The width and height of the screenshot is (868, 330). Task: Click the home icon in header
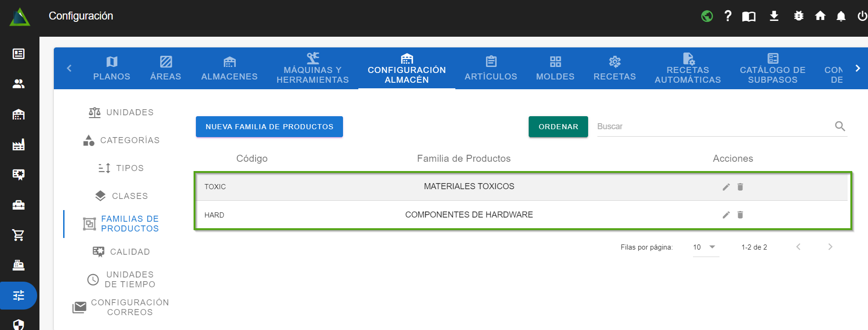click(820, 16)
